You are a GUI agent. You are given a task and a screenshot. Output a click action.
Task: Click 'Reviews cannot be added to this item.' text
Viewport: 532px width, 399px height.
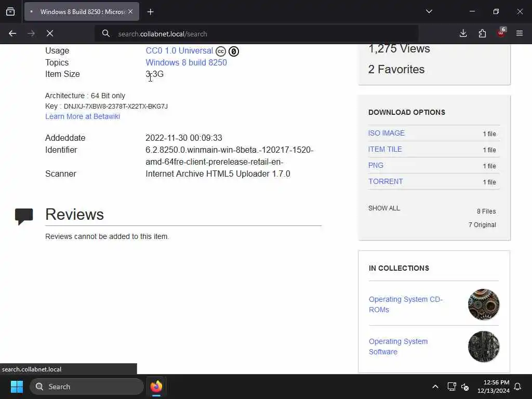[107, 236]
